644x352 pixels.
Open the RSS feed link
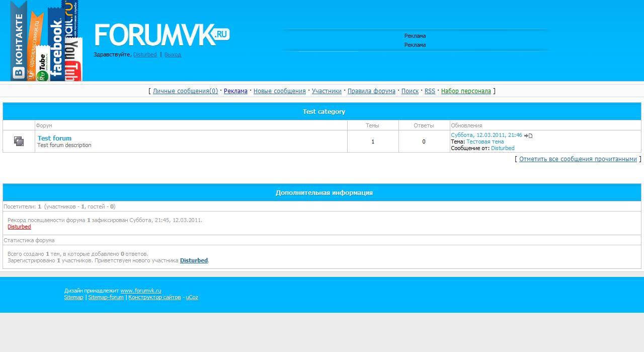[430, 91]
